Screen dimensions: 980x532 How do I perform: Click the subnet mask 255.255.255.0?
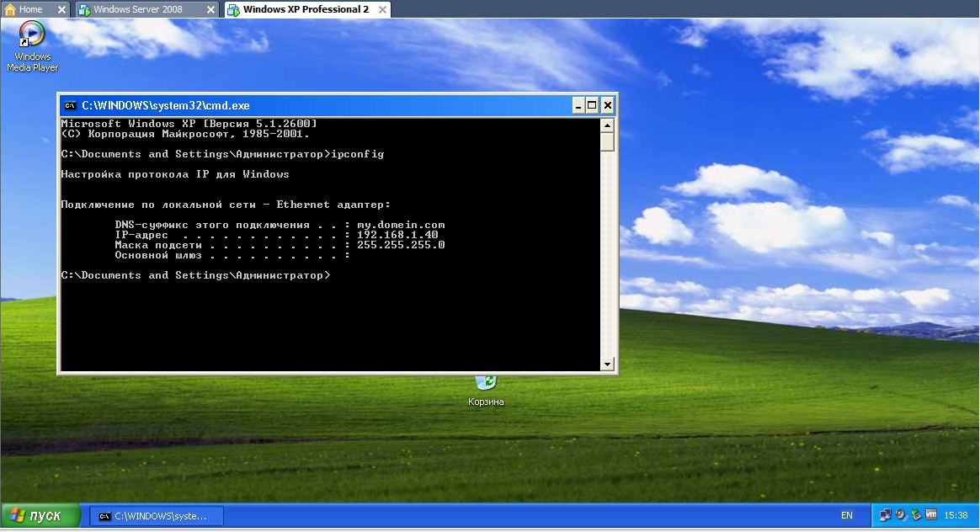(x=401, y=245)
